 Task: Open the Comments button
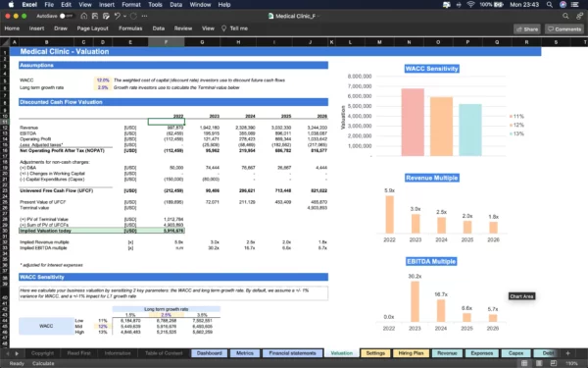pyautogui.click(x=564, y=28)
